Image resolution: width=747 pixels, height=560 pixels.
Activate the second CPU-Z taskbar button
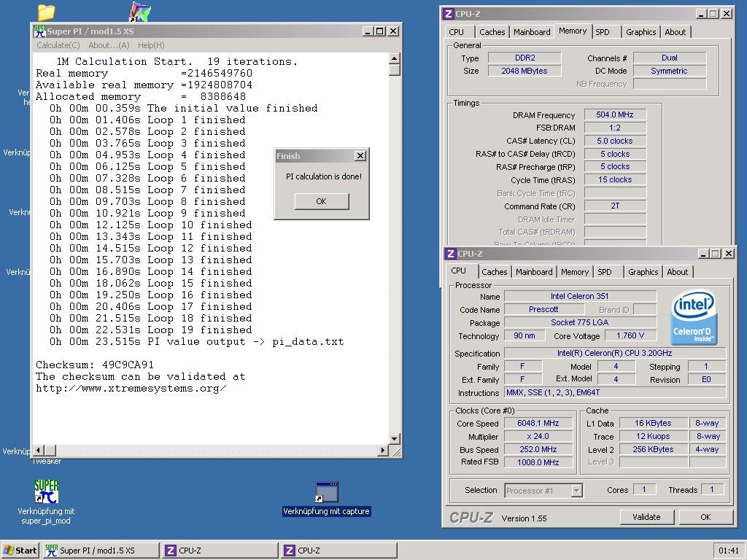pyautogui.click(x=339, y=551)
